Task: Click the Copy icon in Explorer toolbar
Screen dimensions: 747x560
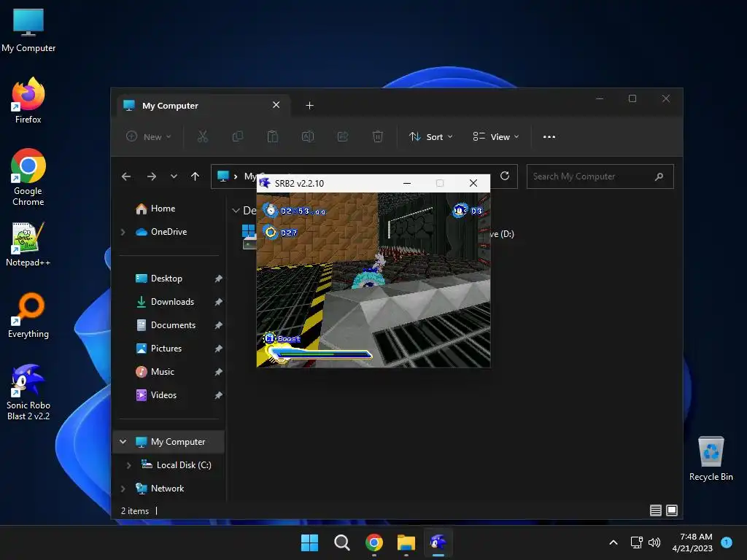Action: pos(237,136)
